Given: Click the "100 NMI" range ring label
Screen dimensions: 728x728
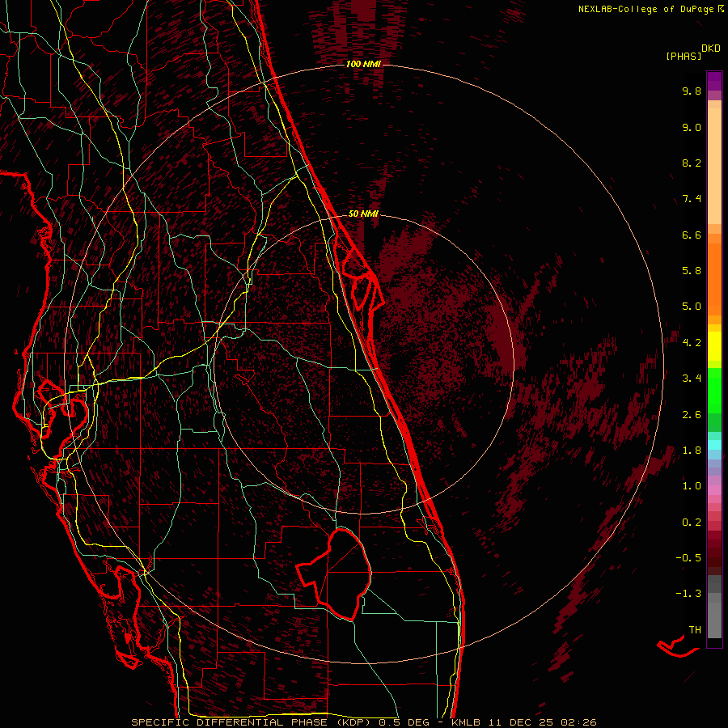Looking at the screenshot, I should [363, 64].
